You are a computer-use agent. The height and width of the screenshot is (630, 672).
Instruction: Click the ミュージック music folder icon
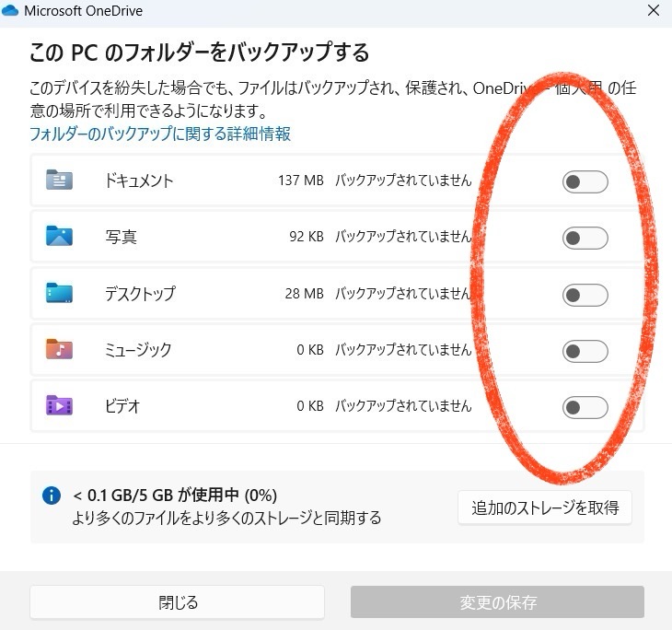point(59,350)
